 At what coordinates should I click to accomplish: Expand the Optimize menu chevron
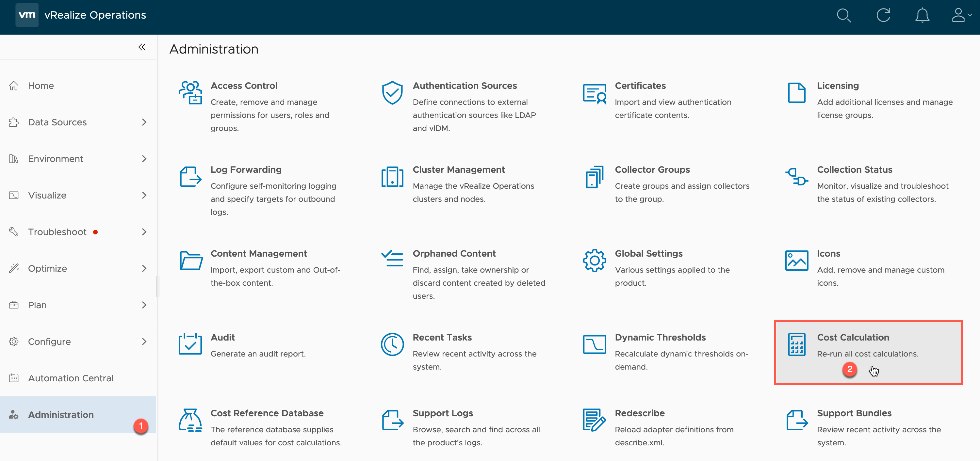click(144, 268)
